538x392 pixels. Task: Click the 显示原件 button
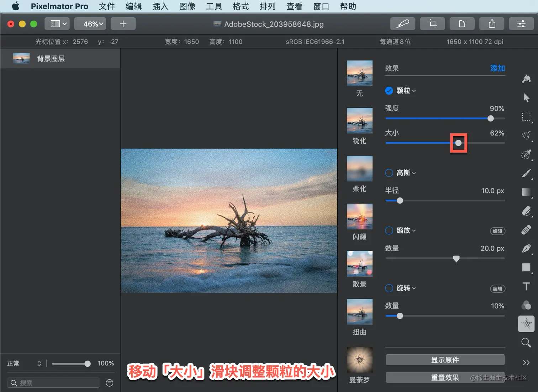(445, 360)
